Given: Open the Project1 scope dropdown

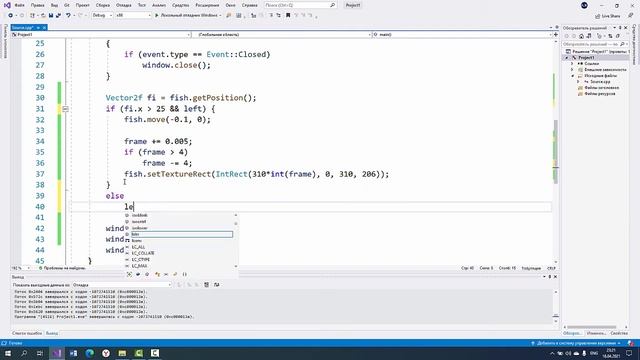Looking at the screenshot, I should click(x=101, y=35).
